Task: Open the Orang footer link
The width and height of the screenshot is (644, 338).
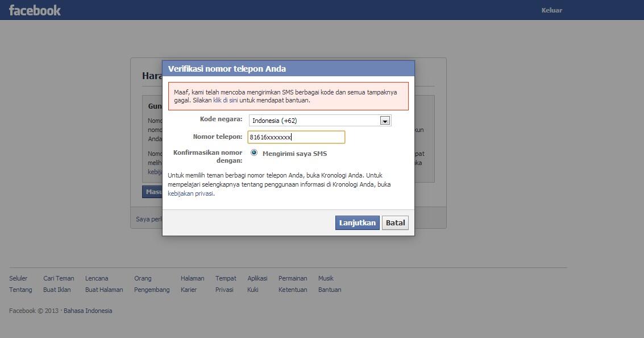Action: (143, 278)
